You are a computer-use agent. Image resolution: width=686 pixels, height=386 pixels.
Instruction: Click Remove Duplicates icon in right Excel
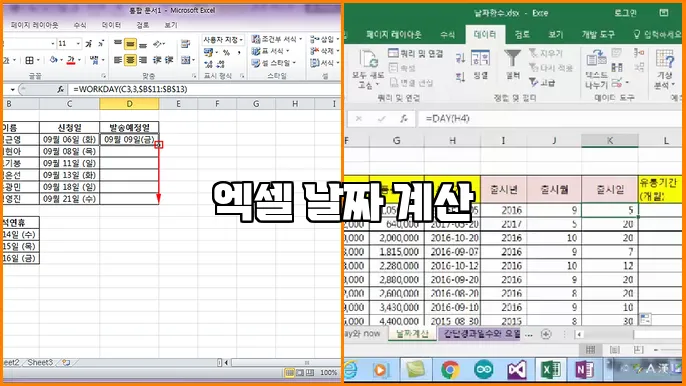(x=617, y=67)
